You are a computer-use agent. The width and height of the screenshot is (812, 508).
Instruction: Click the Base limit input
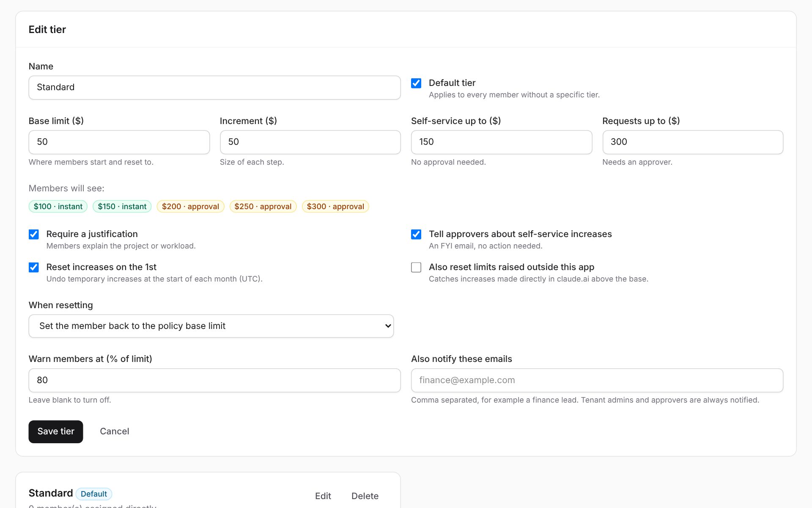click(x=119, y=142)
